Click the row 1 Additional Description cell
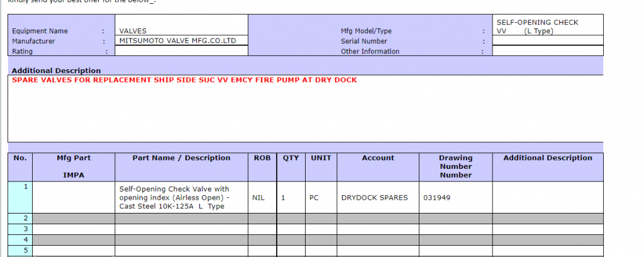 [x=547, y=198]
